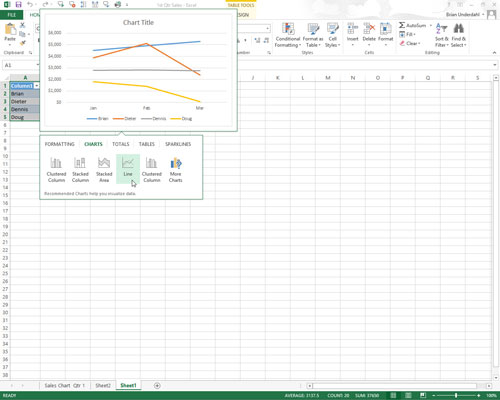
Task: Choose the Stacked Area chart icon
Action: pyautogui.click(x=104, y=163)
